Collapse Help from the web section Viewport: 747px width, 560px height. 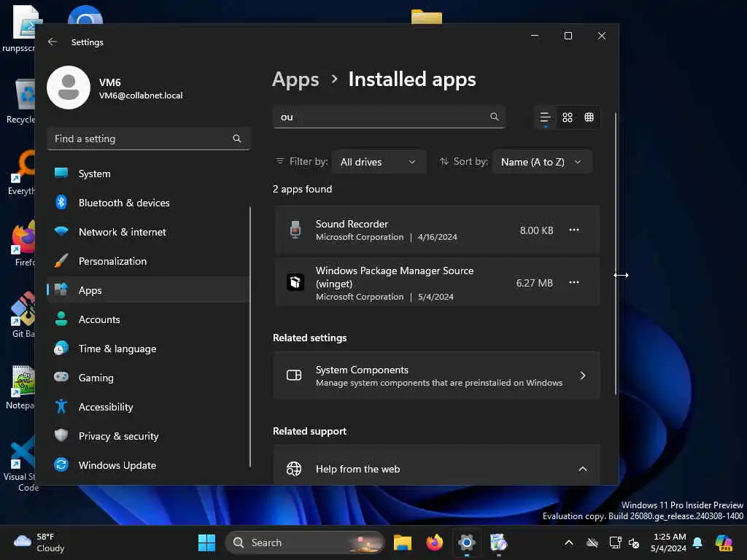[582, 469]
